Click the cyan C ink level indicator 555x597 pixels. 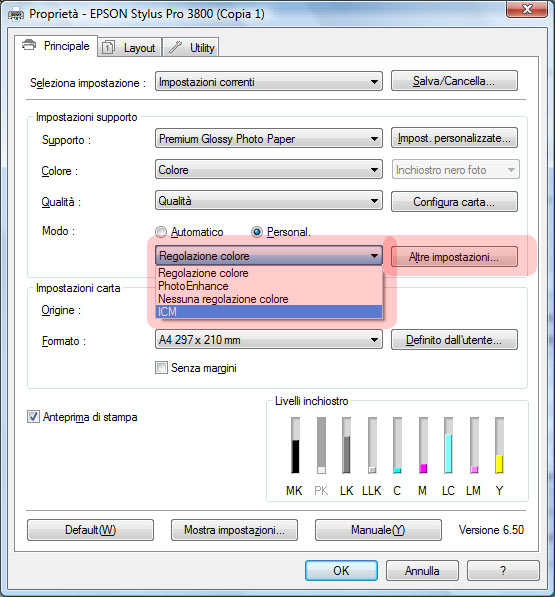click(397, 445)
